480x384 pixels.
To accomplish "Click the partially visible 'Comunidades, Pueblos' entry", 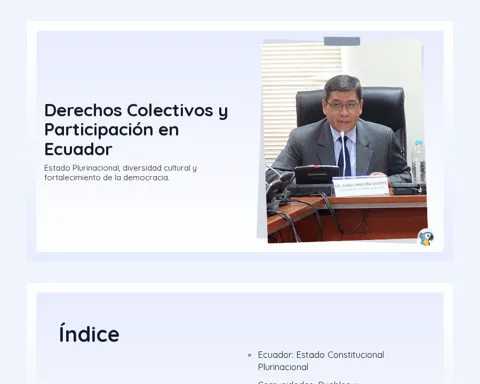I will (x=308, y=382).
